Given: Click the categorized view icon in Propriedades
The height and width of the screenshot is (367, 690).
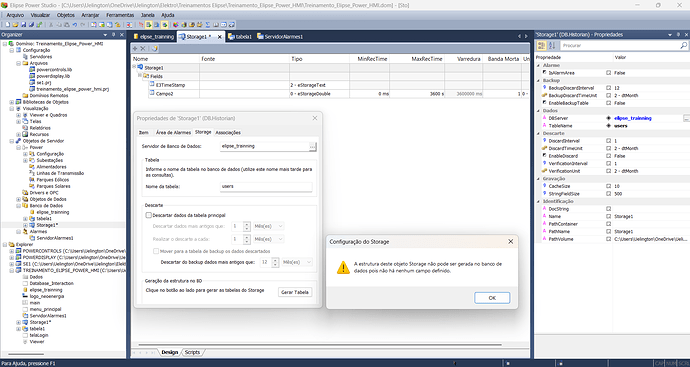Looking at the screenshot, I should (x=542, y=45).
